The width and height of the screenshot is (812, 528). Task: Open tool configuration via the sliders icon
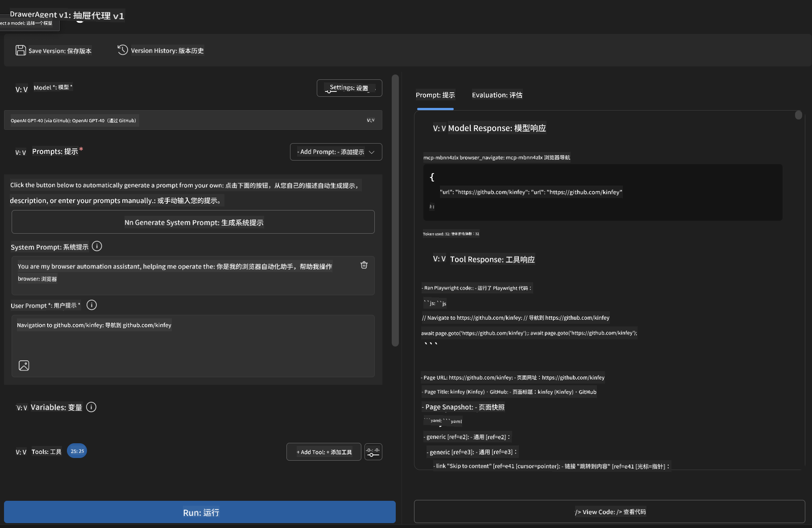coord(373,452)
